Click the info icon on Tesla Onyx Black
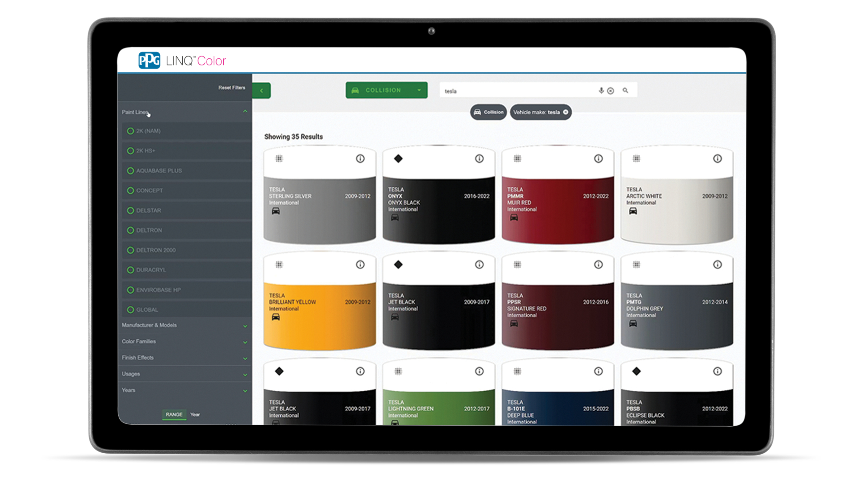The width and height of the screenshot is (868, 489). [x=480, y=159]
